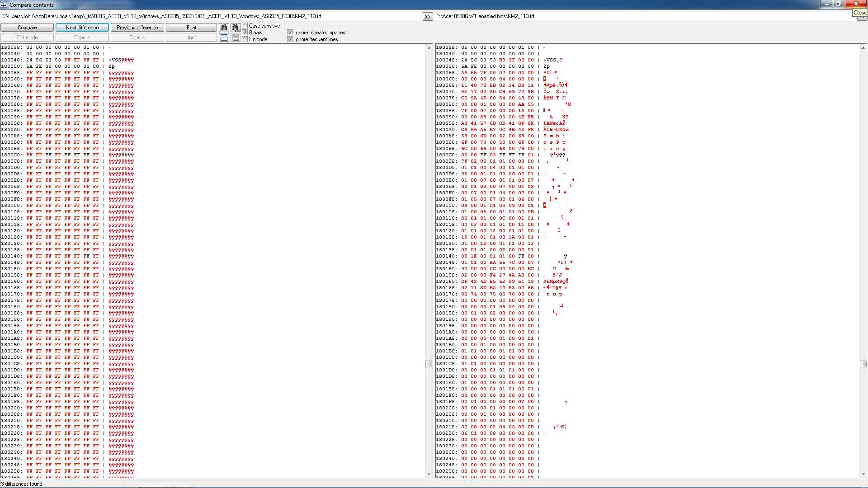
Task: Enable the Case sensitive checkbox
Action: 245,26
